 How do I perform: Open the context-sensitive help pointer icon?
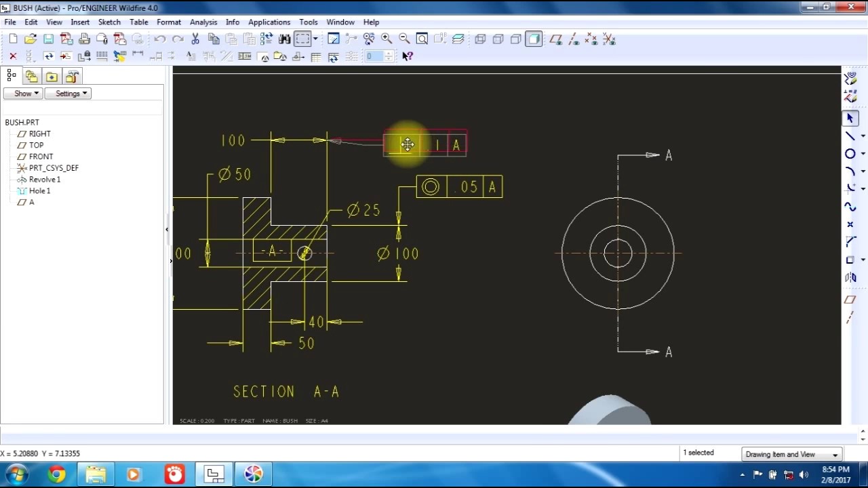407,56
